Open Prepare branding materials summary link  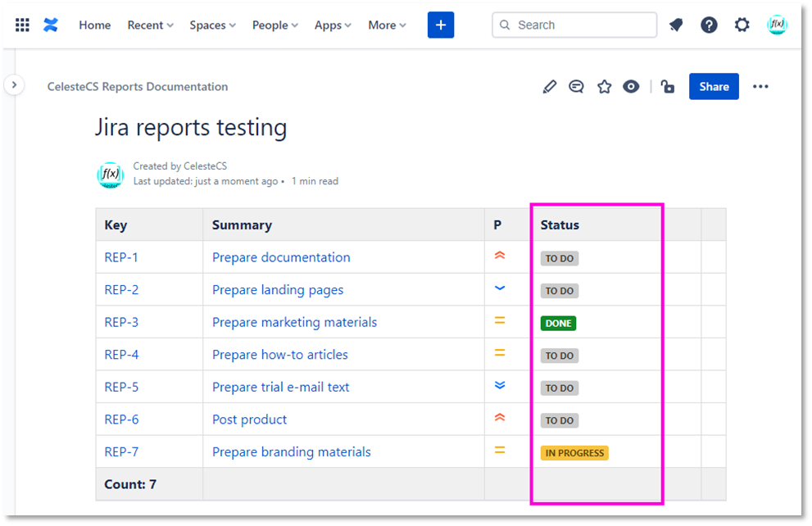[292, 452]
